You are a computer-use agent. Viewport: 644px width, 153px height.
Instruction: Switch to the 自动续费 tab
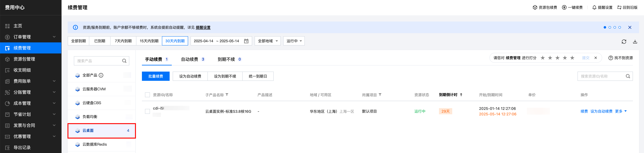193,59
